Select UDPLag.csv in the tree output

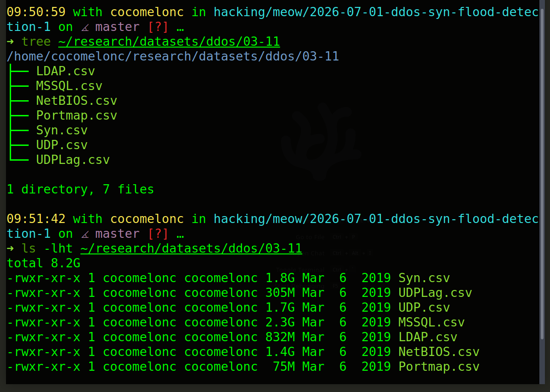pyautogui.click(x=73, y=160)
